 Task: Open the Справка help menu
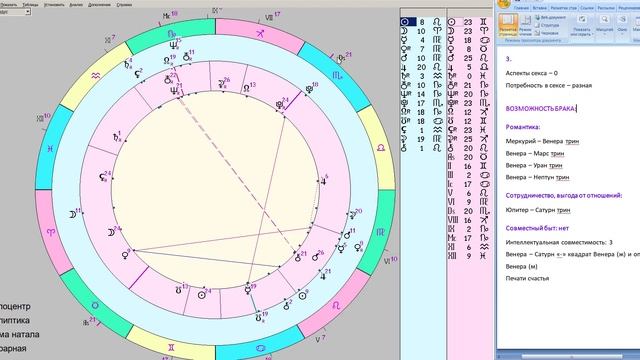point(124,4)
